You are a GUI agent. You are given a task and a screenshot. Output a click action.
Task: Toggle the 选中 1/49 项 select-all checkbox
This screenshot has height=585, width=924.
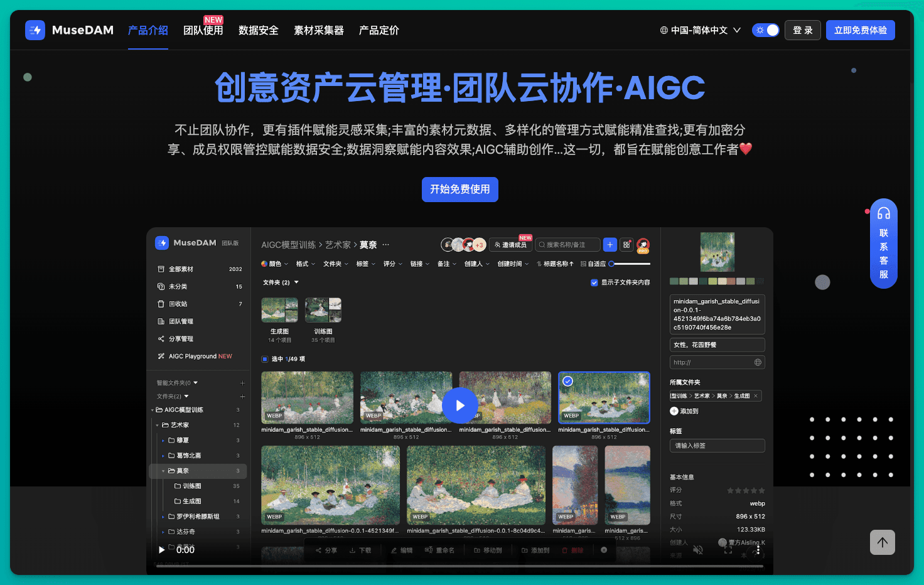tap(264, 360)
